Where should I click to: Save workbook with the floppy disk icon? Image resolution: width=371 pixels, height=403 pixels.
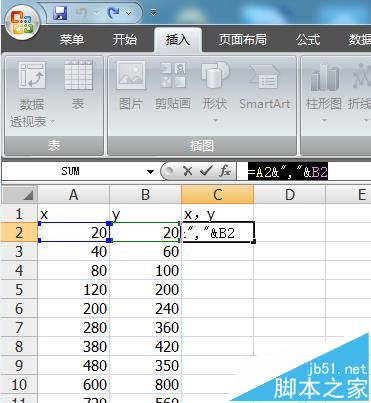pos(60,13)
